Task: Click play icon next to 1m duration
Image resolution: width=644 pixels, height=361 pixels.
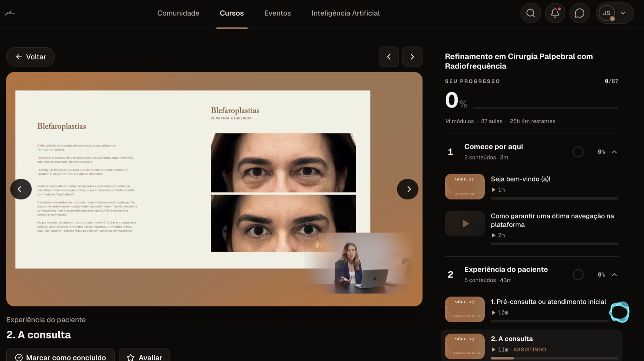Action: tap(493, 190)
